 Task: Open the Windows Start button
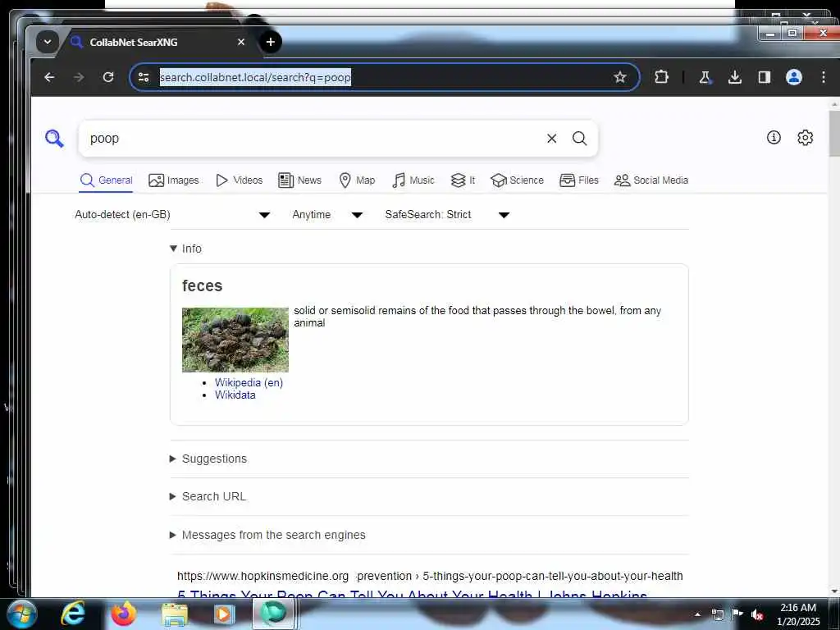(21, 614)
